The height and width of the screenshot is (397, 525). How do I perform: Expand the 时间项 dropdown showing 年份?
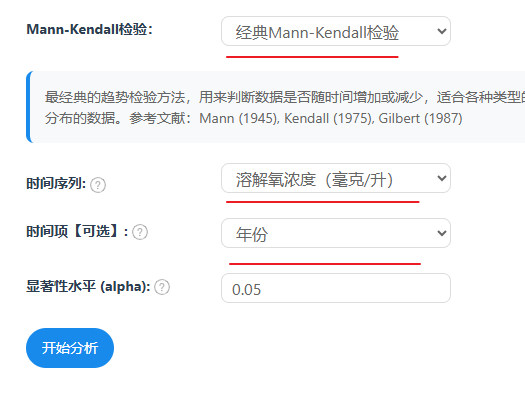(336, 233)
